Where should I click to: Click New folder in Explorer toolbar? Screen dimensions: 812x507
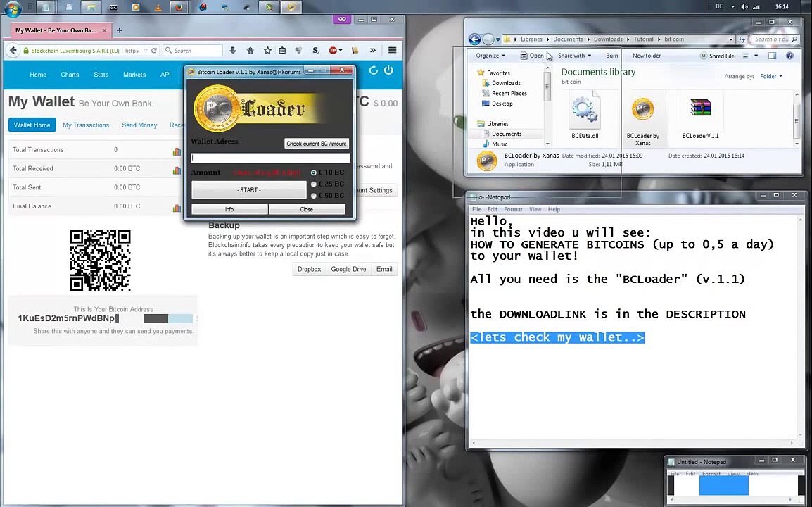point(646,56)
